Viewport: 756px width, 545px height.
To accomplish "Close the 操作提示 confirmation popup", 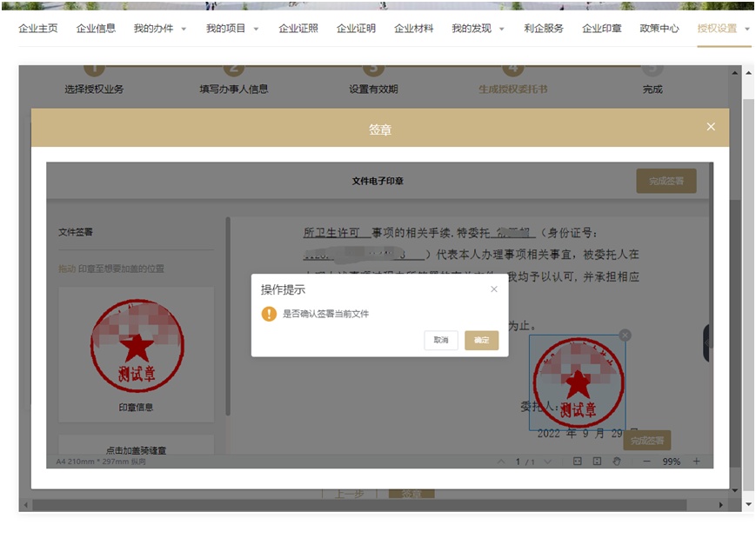I will point(494,289).
